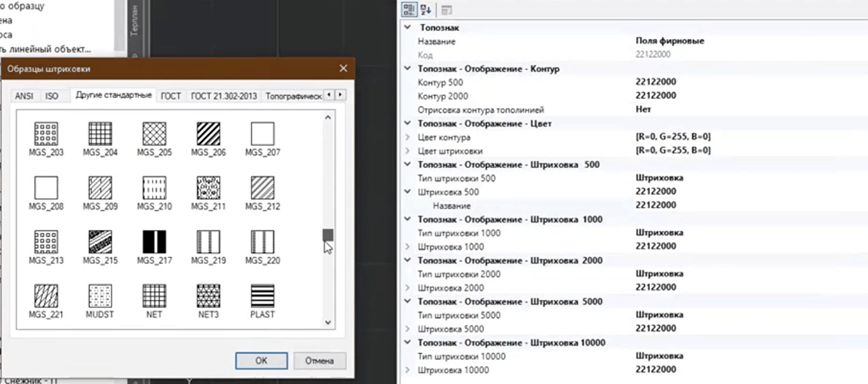This screenshot has width=868, height=384.
Task: Confirm selection with the OK button
Action: point(261,361)
